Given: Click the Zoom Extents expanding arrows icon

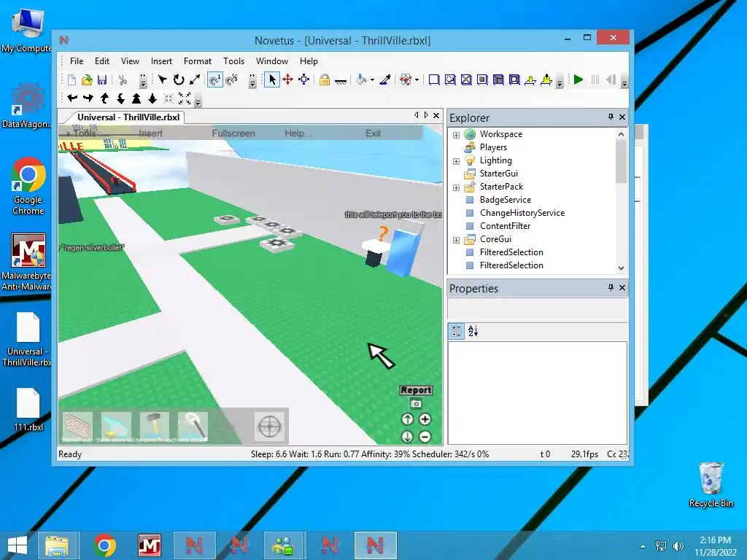Looking at the screenshot, I should pos(185,98).
